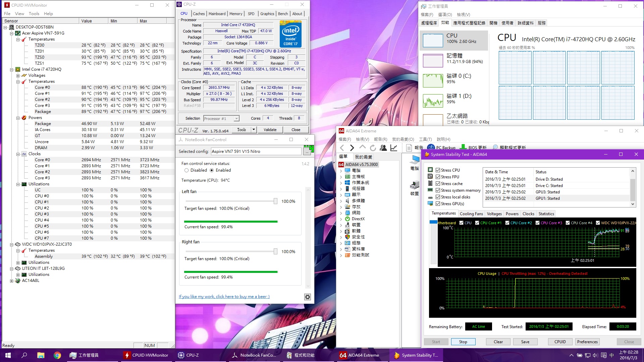
Task: Click the buy me a beer link
Action: pyautogui.click(x=224, y=297)
